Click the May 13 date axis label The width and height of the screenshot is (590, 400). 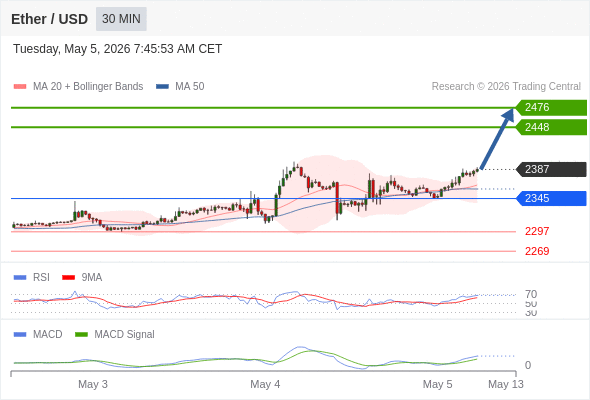point(506,384)
